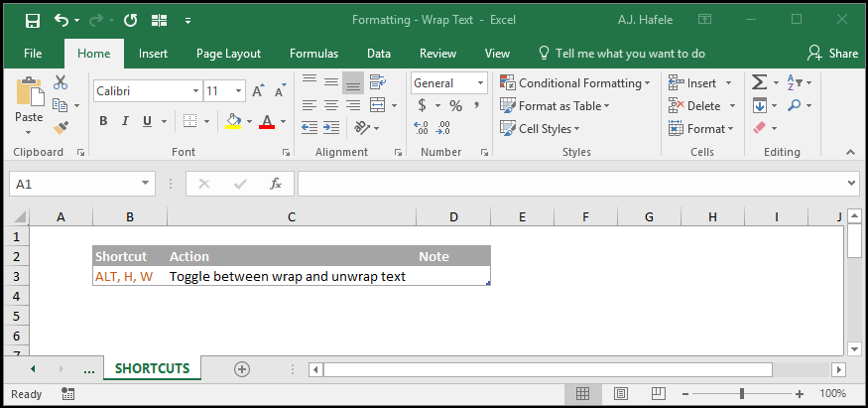The height and width of the screenshot is (408, 868).
Task: Open the Insert cells dropdown arrow
Action: coord(729,83)
